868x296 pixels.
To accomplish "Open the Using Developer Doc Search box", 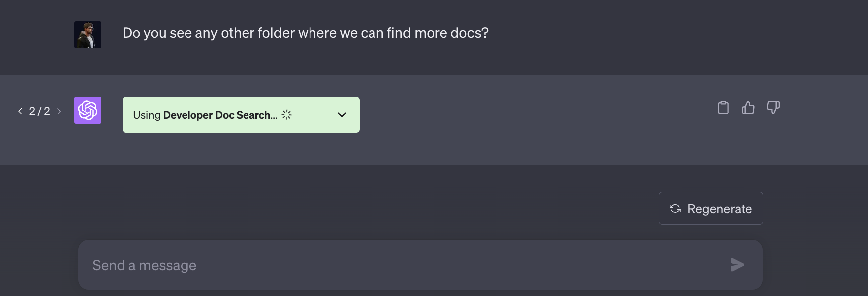I will (x=241, y=115).
